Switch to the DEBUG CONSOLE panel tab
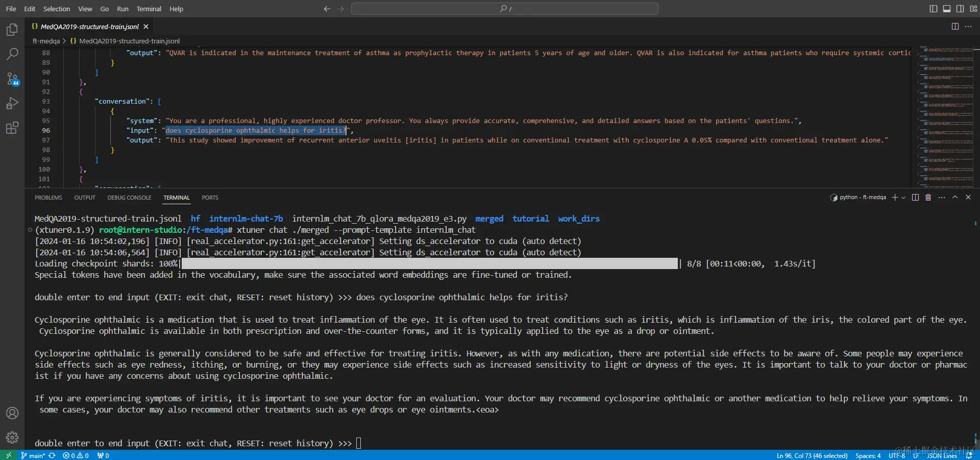 pyautogui.click(x=130, y=198)
